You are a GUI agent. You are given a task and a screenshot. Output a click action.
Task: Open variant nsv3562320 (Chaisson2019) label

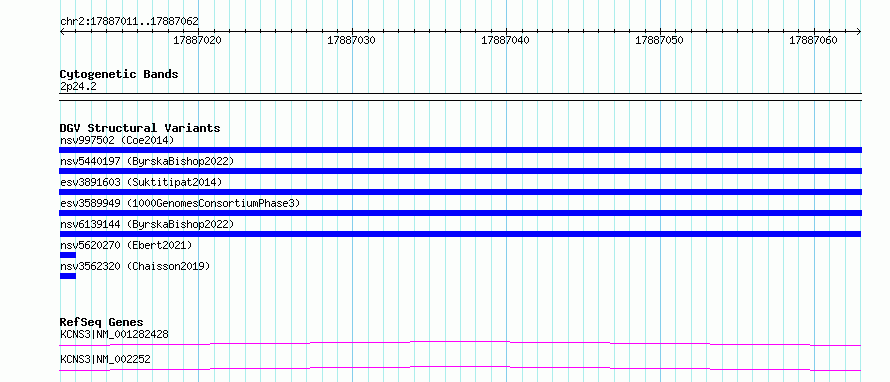(135, 266)
